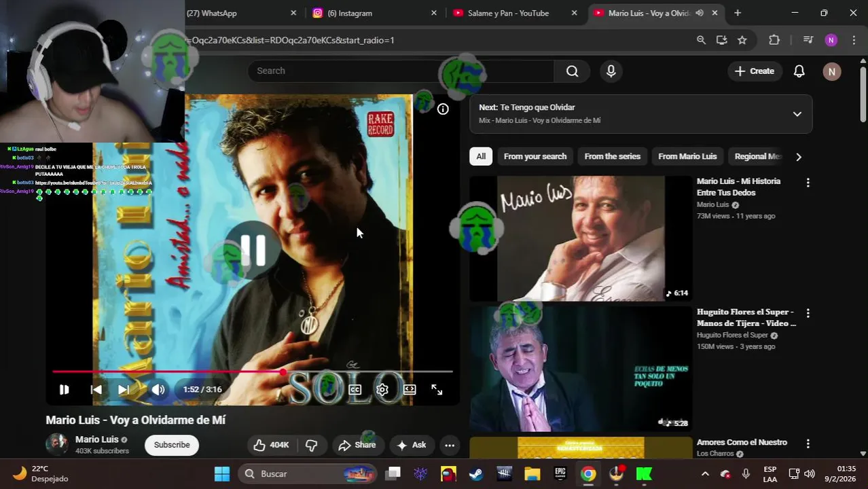Open Mario Luis channel avatar
Image resolution: width=868 pixels, height=489 pixels.
[57, 444]
